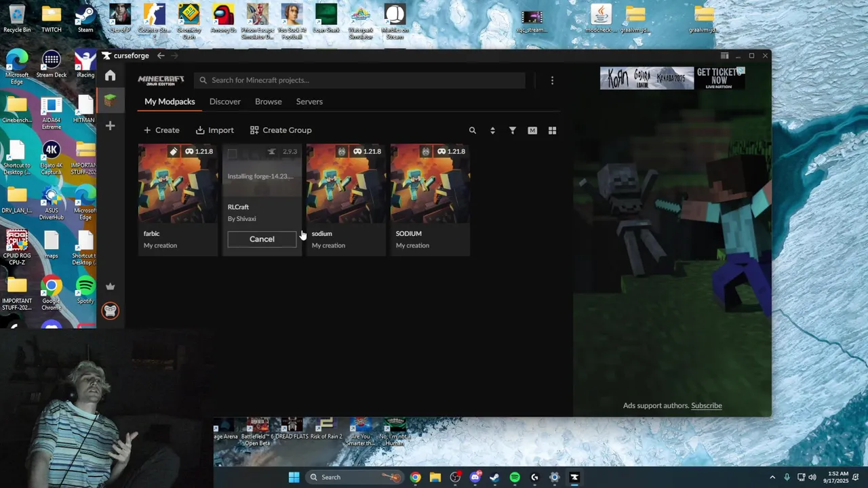Click the Minecraft Java Edition logo
Image resolution: width=868 pixels, height=488 pixels.
pos(161,80)
